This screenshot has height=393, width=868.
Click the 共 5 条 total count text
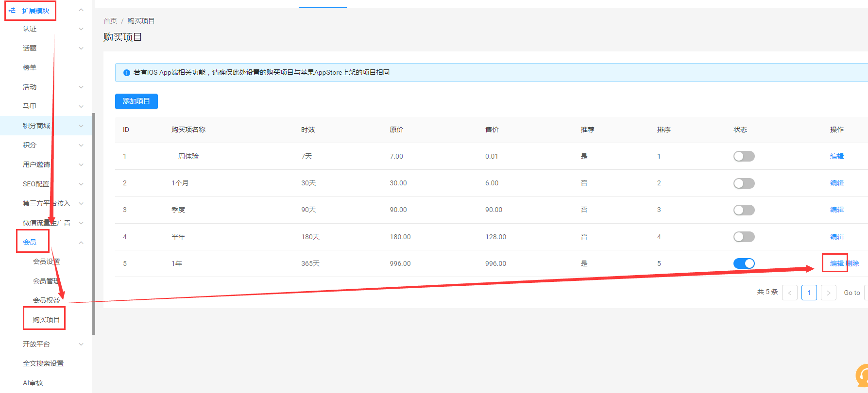pos(767,292)
